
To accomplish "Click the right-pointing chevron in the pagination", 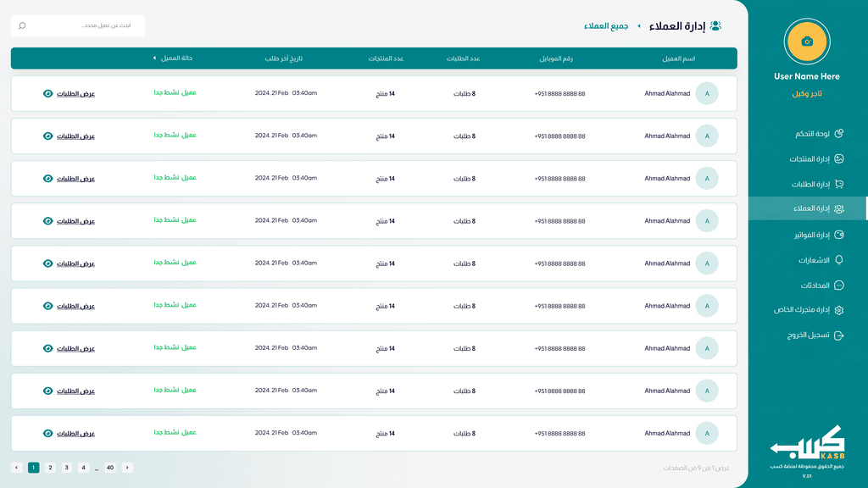I will [127, 468].
